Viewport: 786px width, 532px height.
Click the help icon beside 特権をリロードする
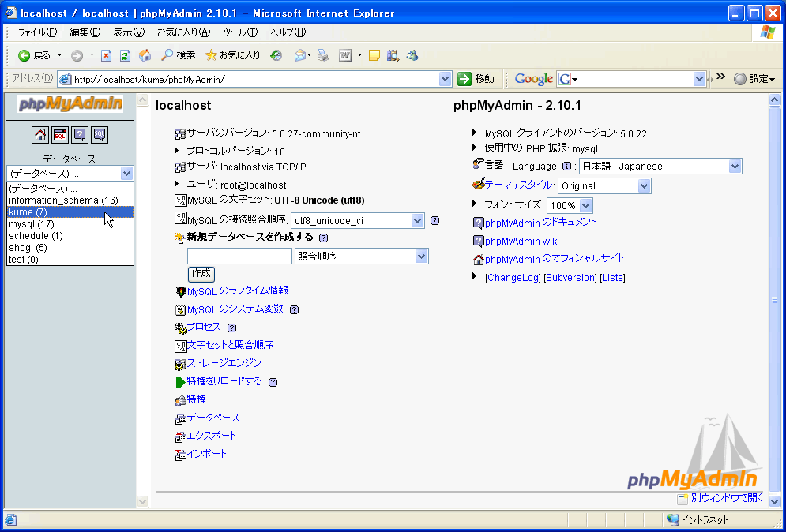(273, 382)
